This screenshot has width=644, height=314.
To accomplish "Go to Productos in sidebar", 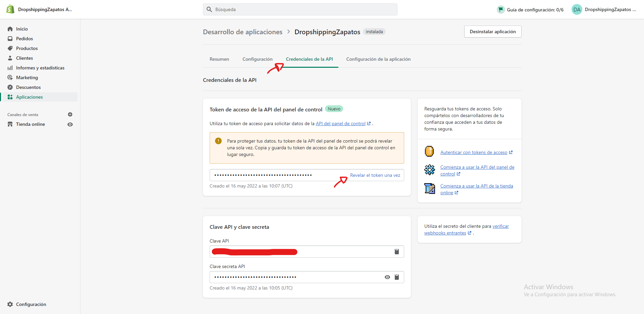I will tap(27, 48).
